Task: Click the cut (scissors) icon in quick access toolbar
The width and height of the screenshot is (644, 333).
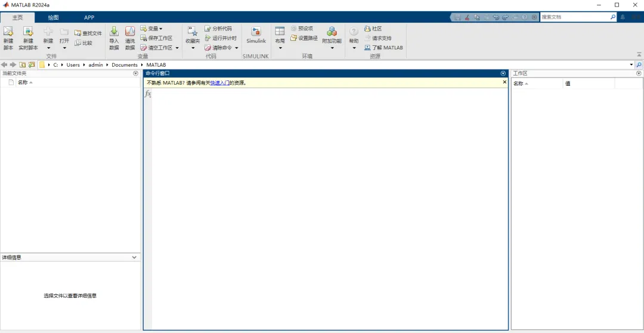Action: click(x=467, y=17)
